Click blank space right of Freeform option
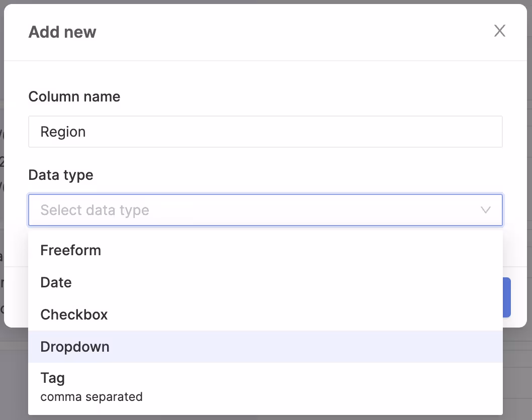Screen dimensions: 532x420 (302, 250)
